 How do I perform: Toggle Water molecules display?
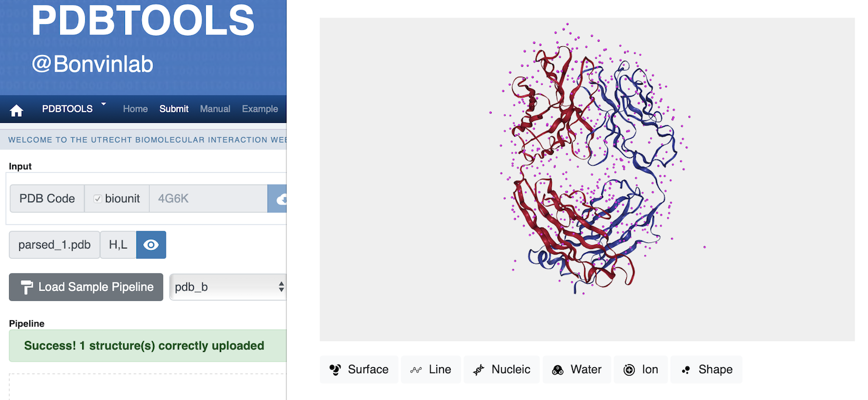tap(577, 370)
